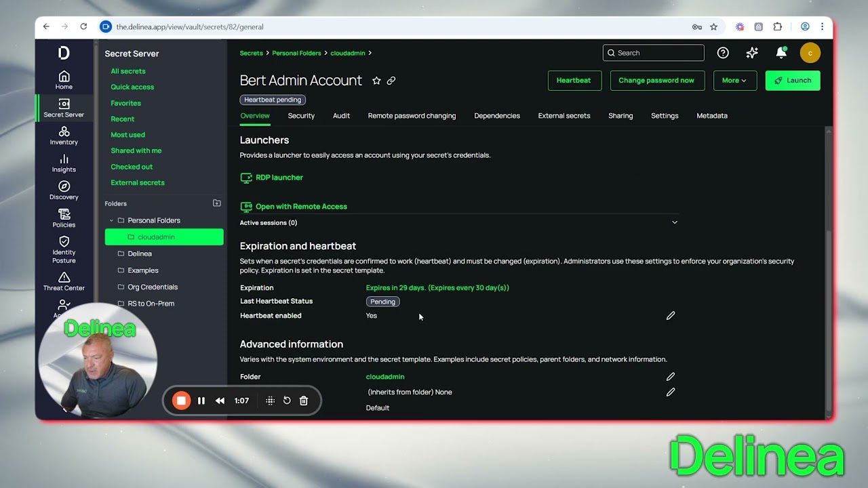Select Org Credentials folder
The image size is (868, 488).
point(153,287)
